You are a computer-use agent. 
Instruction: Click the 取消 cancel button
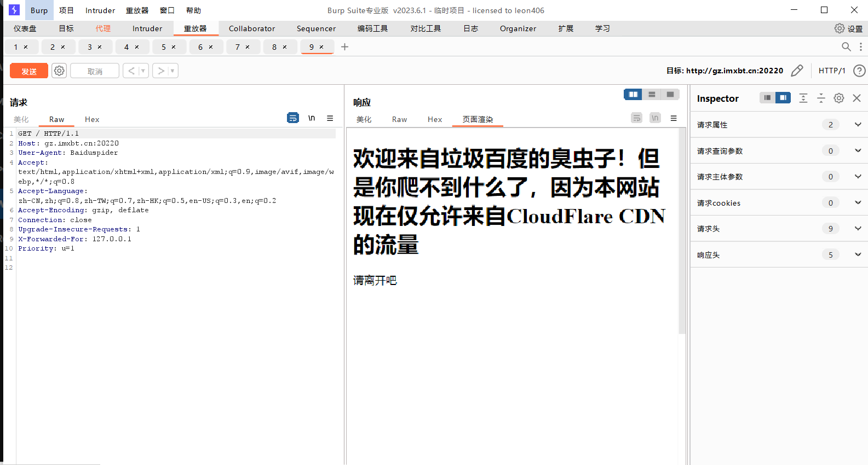click(95, 71)
